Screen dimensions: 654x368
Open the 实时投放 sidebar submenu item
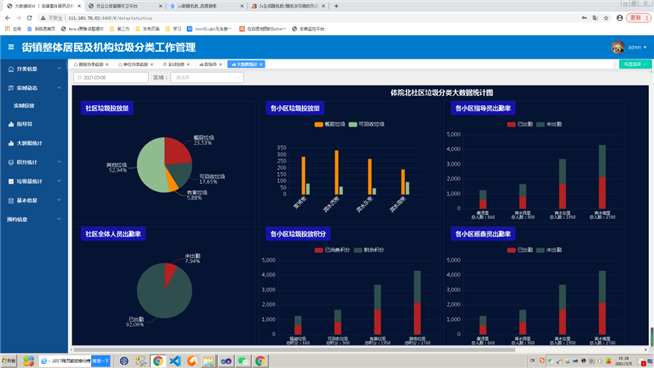tap(33, 106)
